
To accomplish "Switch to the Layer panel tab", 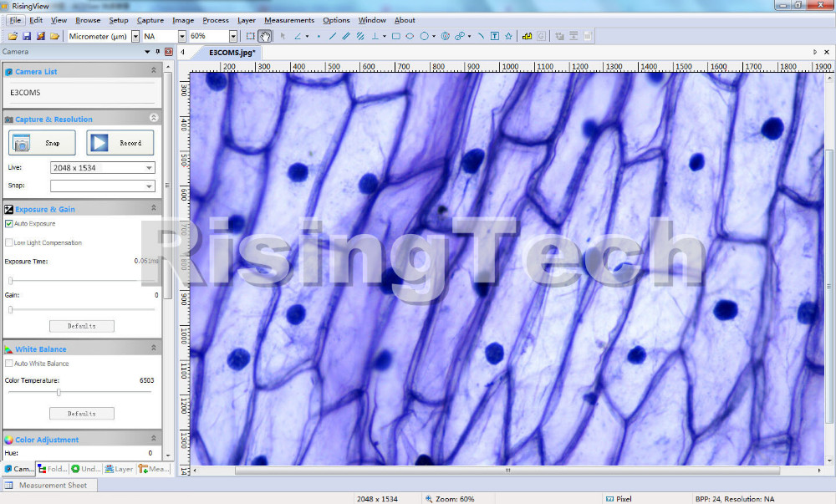I will point(120,469).
